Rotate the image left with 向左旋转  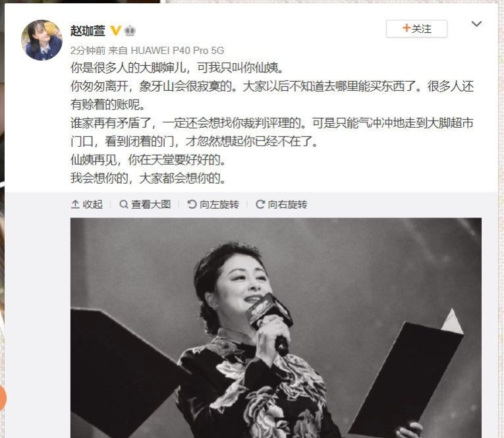pyautogui.click(x=213, y=204)
